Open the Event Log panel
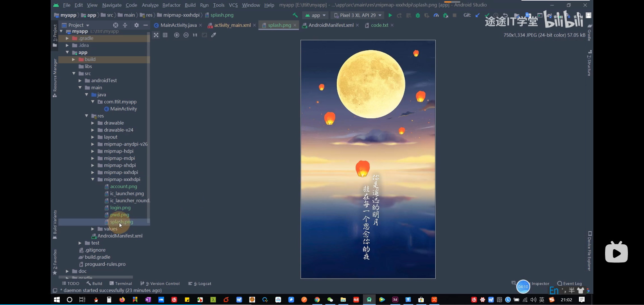 (x=570, y=284)
